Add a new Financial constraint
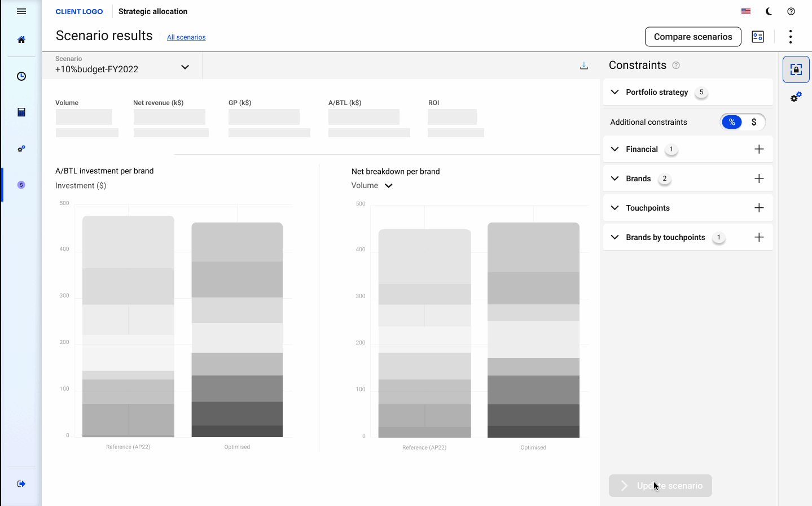This screenshot has width=812, height=506. click(759, 149)
